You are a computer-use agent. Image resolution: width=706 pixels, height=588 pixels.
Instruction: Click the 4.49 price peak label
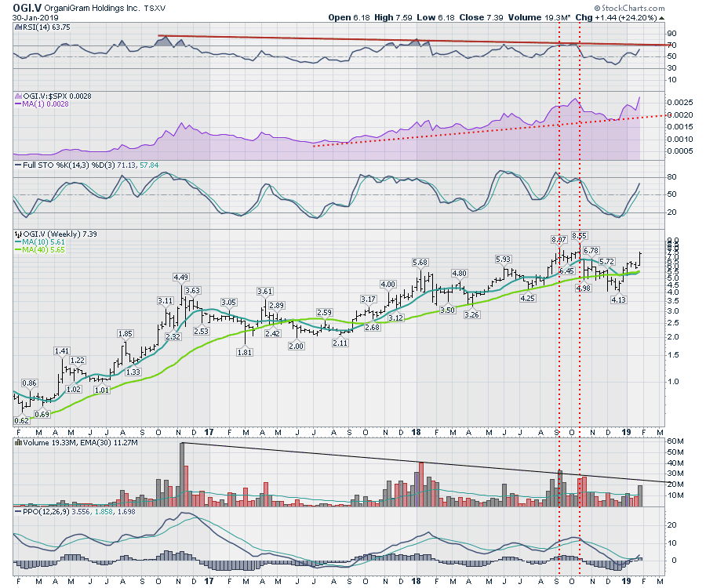181,277
